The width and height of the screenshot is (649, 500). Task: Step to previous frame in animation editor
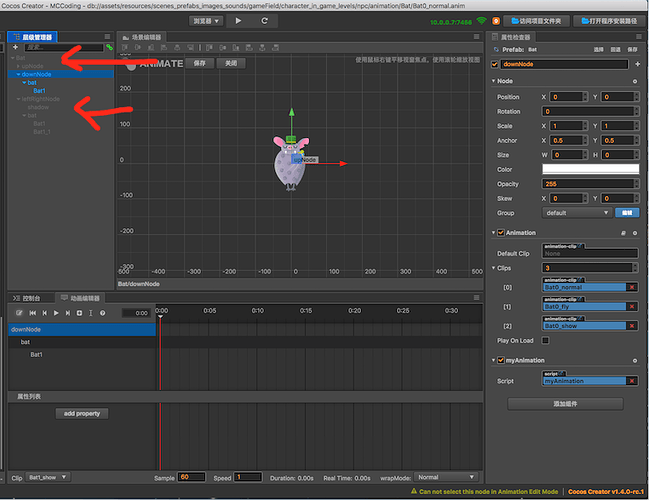coord(45,313)
